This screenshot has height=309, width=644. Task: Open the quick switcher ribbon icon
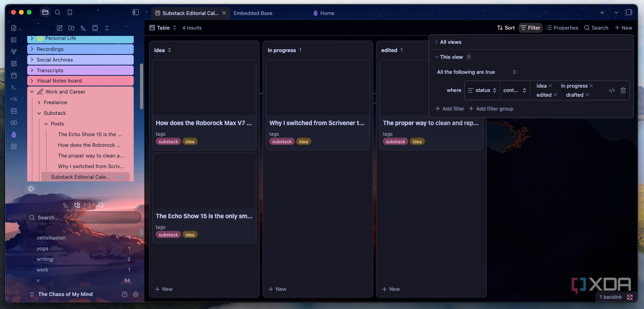click(x=14, y=28)
